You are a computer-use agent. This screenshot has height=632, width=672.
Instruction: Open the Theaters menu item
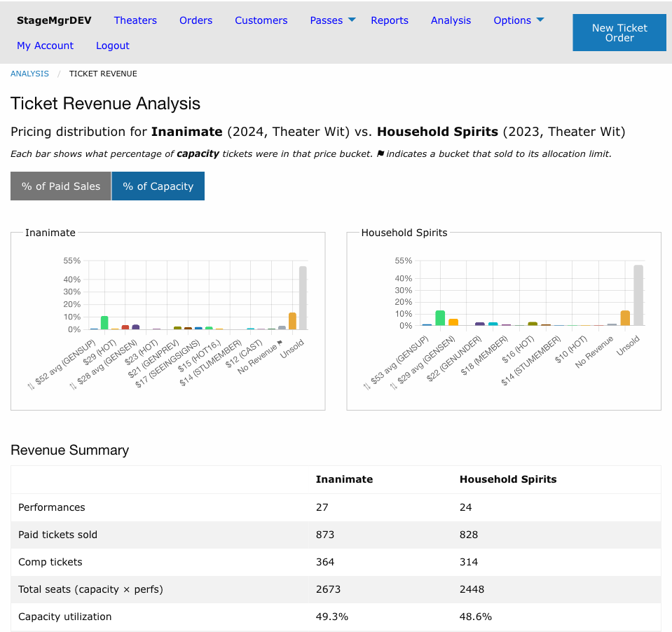coord(135,20)
